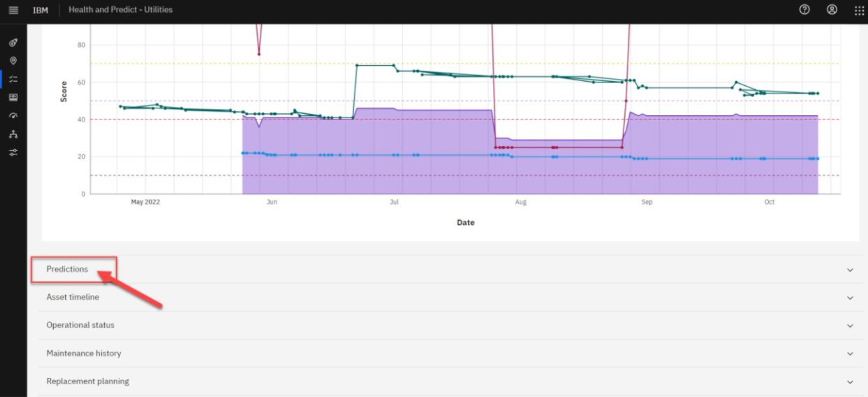Expand Asset timeline with its chevron
Screen dimensions: 868x397
(x=850, y=298)
